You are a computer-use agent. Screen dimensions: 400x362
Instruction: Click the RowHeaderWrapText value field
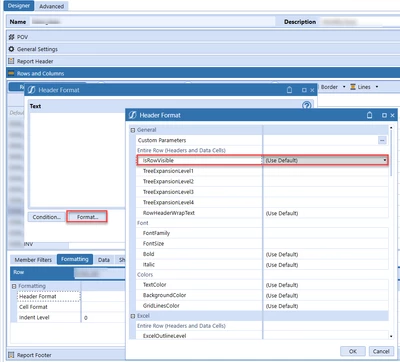pos(326,213)
